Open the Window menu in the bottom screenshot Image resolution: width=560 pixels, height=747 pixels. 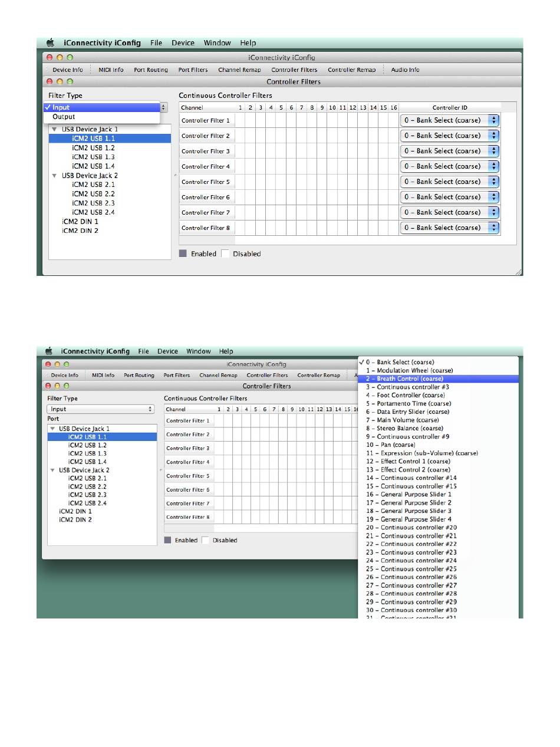click(199, 351)
